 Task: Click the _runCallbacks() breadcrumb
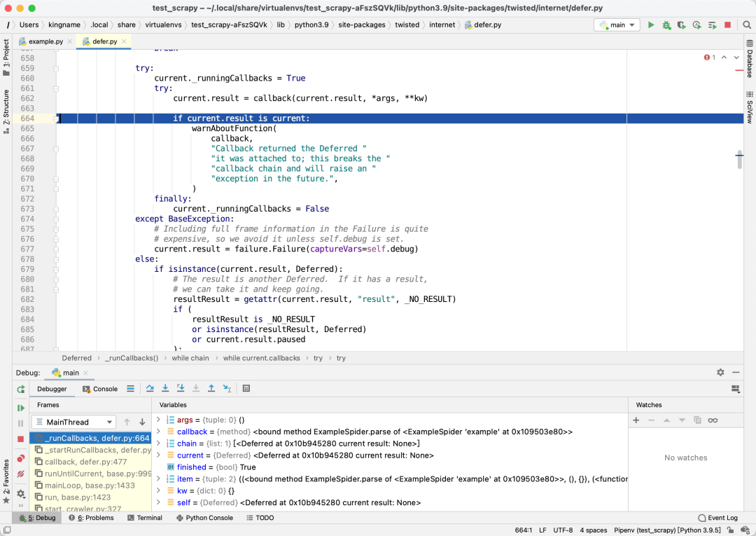(132, 358)
